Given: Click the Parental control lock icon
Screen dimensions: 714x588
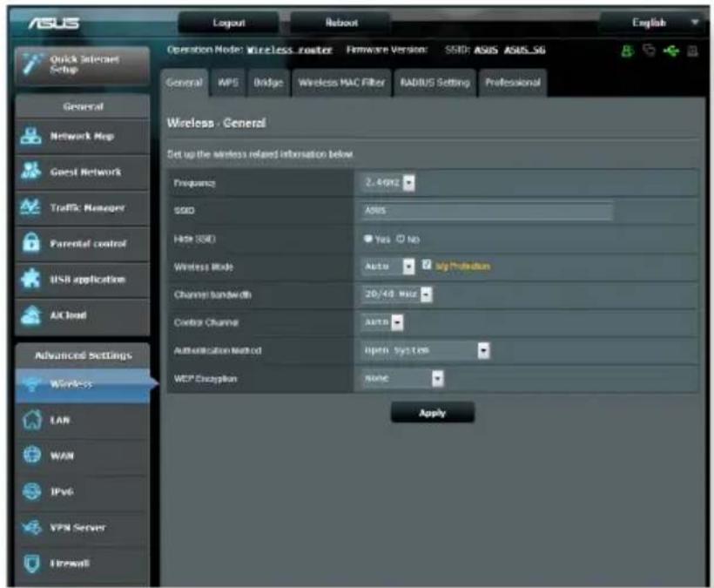Looking at the screenshot, I should [x=31, y=242].
